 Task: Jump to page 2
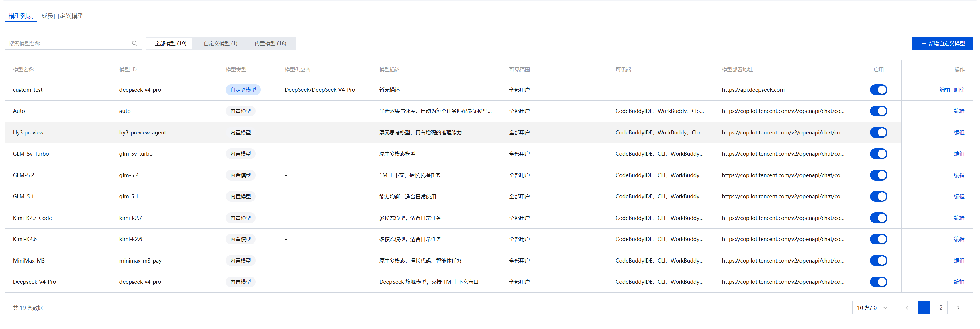click(x=941, y=308)
